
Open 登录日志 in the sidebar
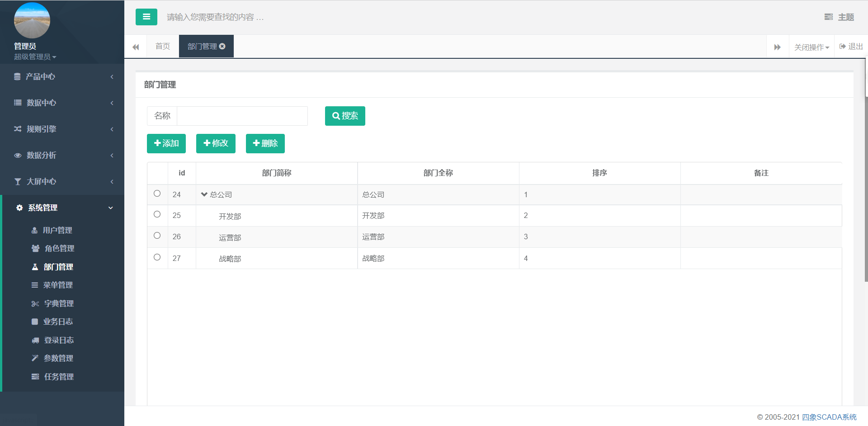click(x=58, y=340)
